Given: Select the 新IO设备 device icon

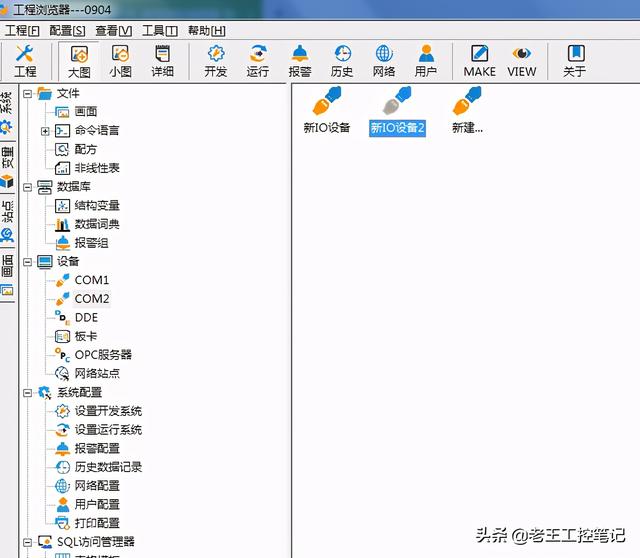Looking at the screenshot, I should coord(327,110).
